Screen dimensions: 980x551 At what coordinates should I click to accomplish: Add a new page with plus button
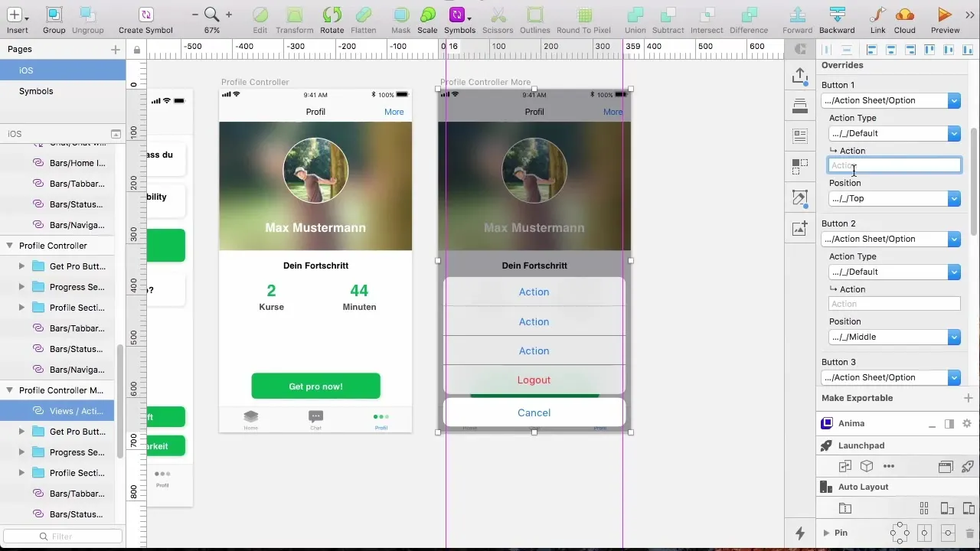[x=116, y=50]
